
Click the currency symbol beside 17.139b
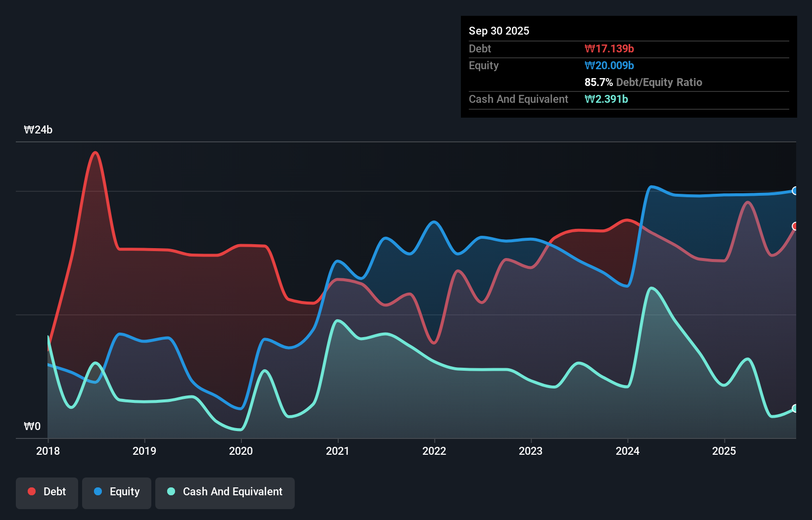coord(588,48)
